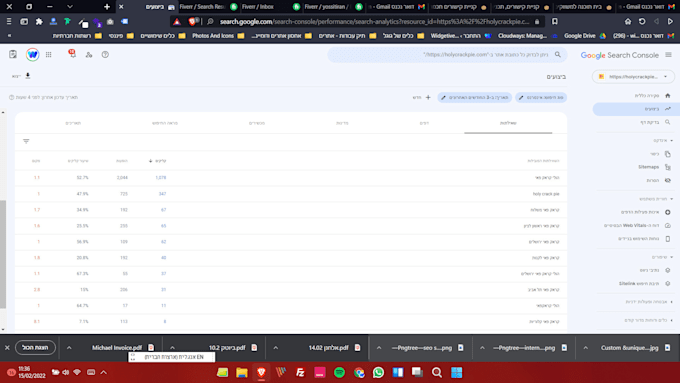Bookmark this page in Brave
680x383 pixels.
point(555,21)
